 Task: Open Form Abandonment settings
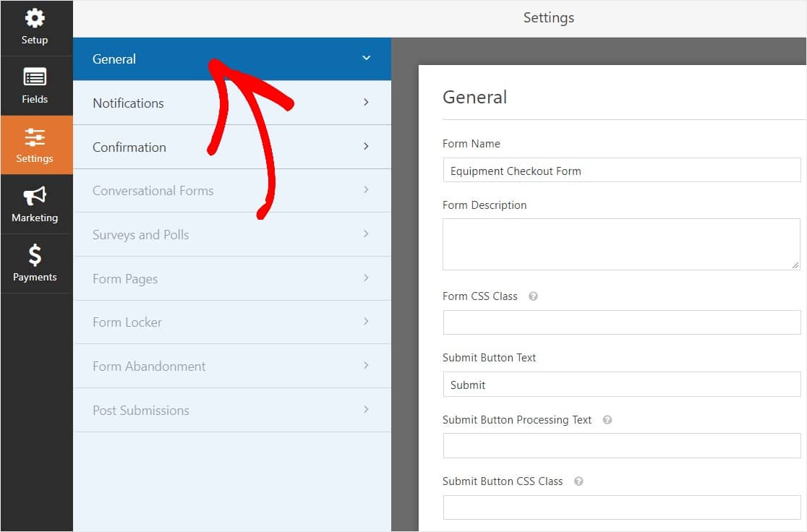tap(232, 366)
